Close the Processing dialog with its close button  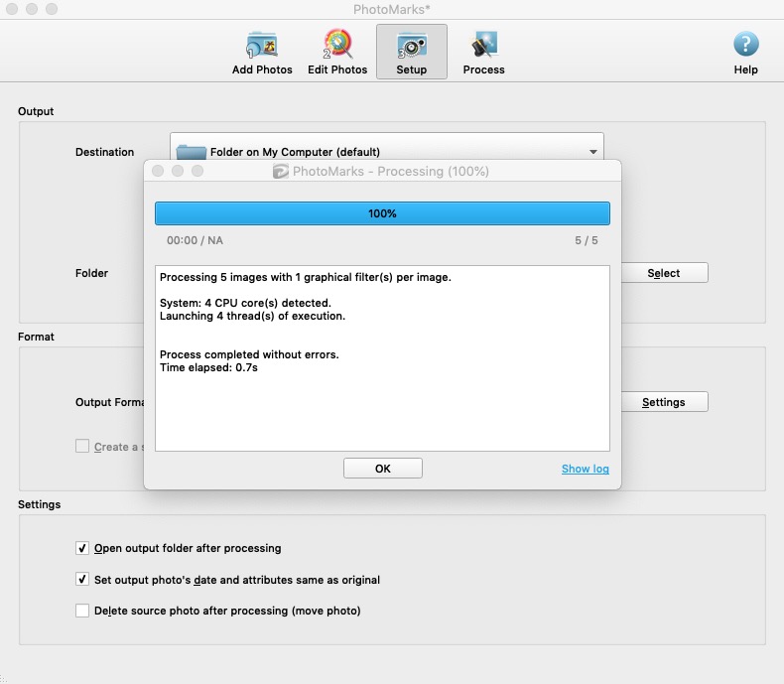tap(158, 171)
